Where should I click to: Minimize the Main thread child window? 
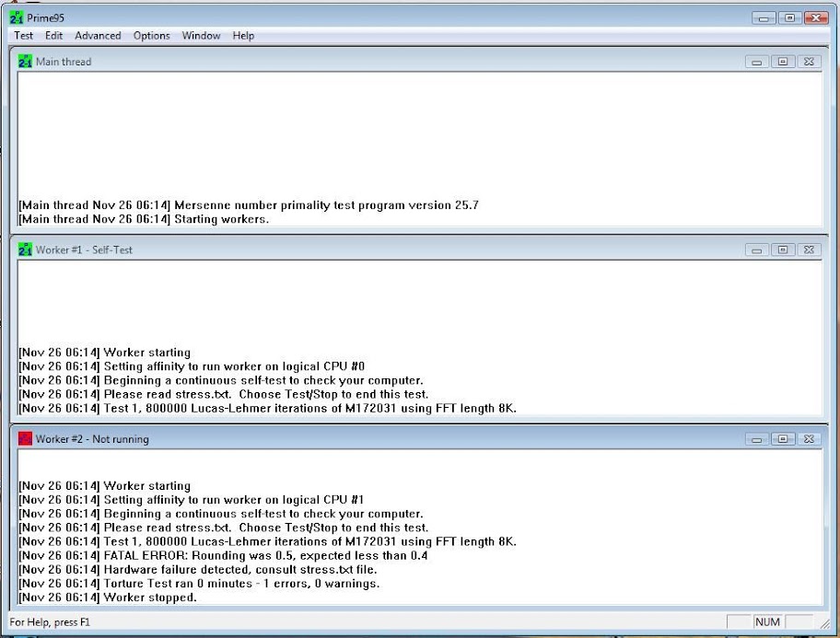[756, 62]
